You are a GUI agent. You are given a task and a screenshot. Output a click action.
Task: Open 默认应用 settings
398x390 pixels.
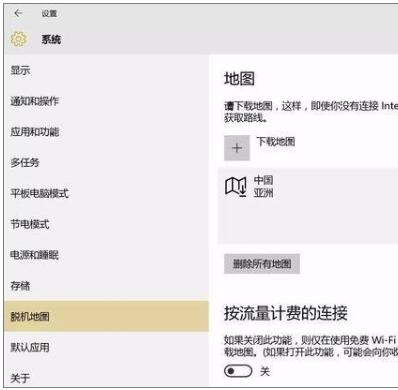tap(107, 347)
